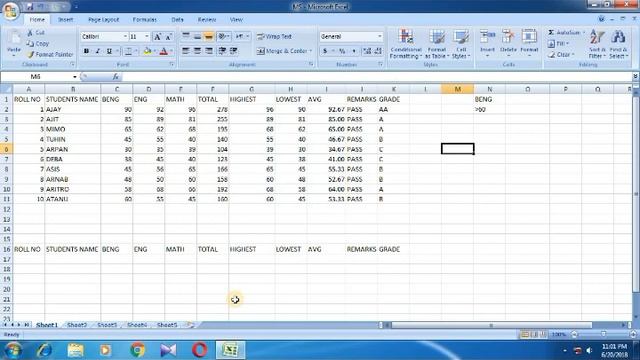Click the borders icon
Screen dimensions: 640x360
128,51
